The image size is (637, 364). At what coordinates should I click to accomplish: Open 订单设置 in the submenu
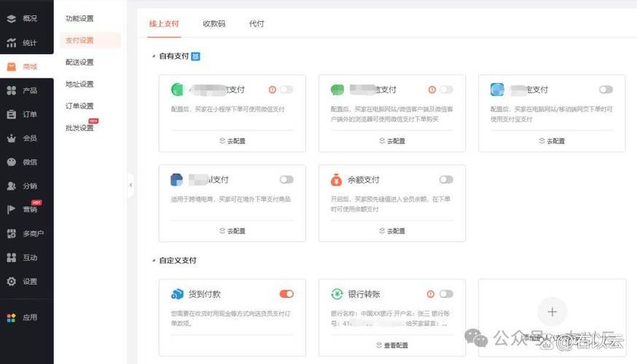[x=79, y=106]
